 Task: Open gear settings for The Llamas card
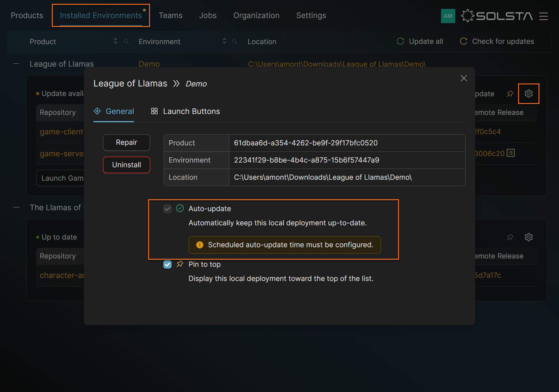click(528, 237)
